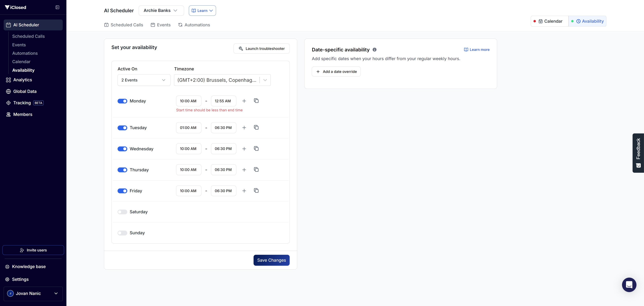The width and height of the screenshot is (644, 306).
Task: Collapse the sidebar panel icon
Action: pyautogui.click(x=57, y=7)
